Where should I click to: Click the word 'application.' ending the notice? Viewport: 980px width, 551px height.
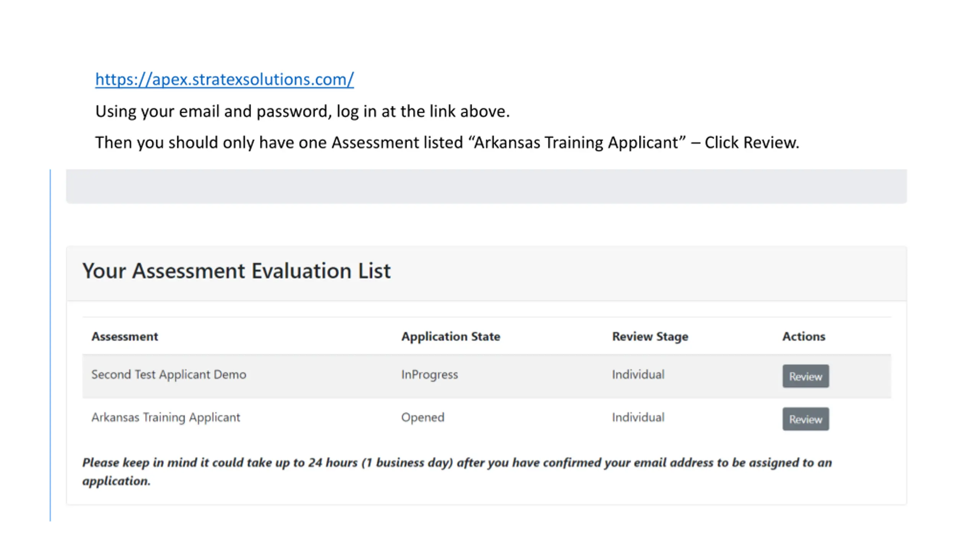116,481
